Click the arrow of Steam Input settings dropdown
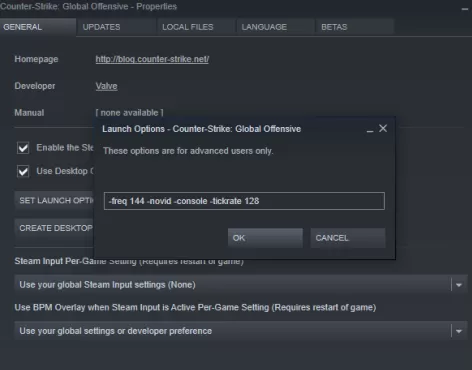Viewport: 472px width, 370px height. tap(459, 285)
